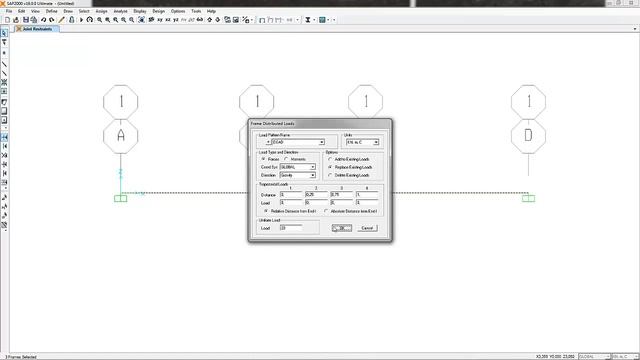
Task: Select the Joint Restraints view tab
Action: [x=37, y=29]
